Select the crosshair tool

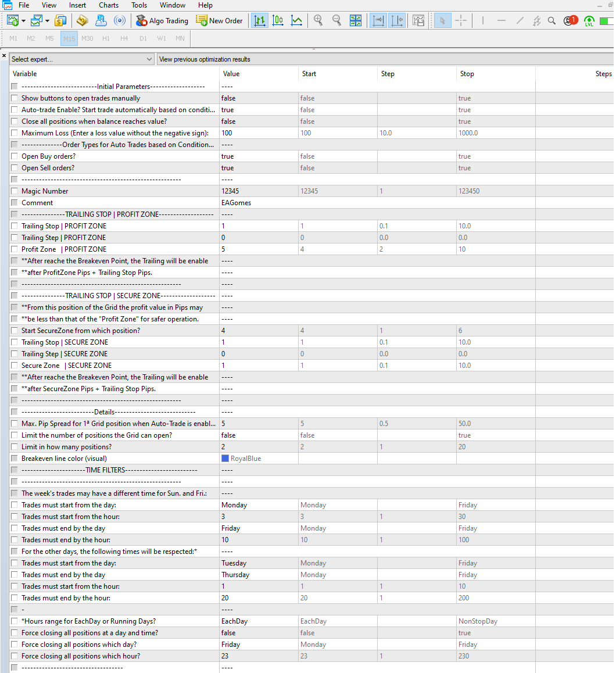tap(461, 20)
